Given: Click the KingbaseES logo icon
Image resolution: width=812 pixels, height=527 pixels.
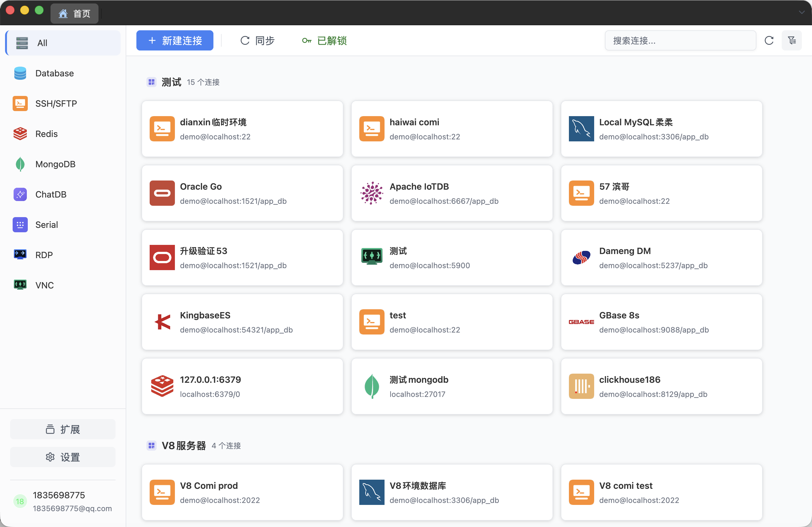Looking at the screenshot, I should coord(162,322).
